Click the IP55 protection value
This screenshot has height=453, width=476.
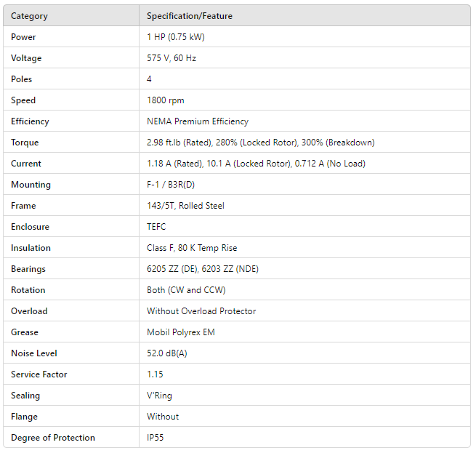tap(156, 438)
